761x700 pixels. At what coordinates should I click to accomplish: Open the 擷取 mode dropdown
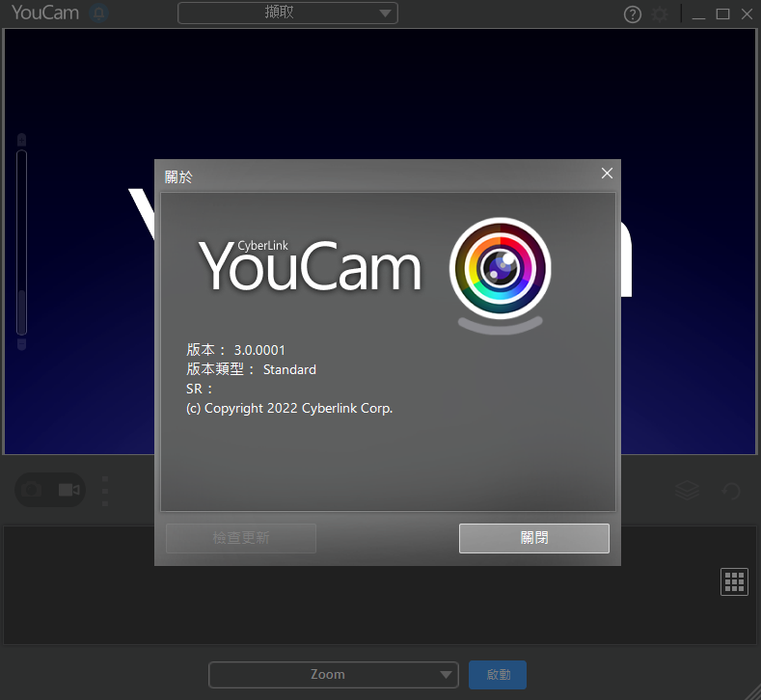click(287, 13)
